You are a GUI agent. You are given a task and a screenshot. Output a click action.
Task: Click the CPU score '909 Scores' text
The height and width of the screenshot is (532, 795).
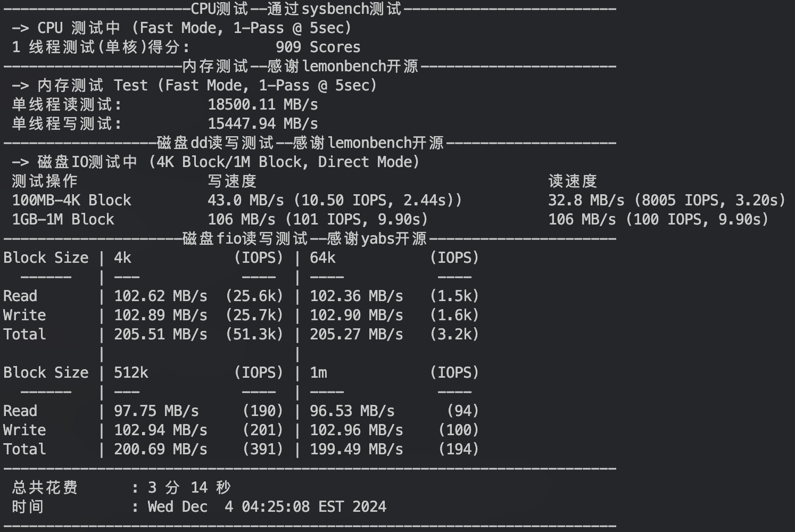click(318, 47)
